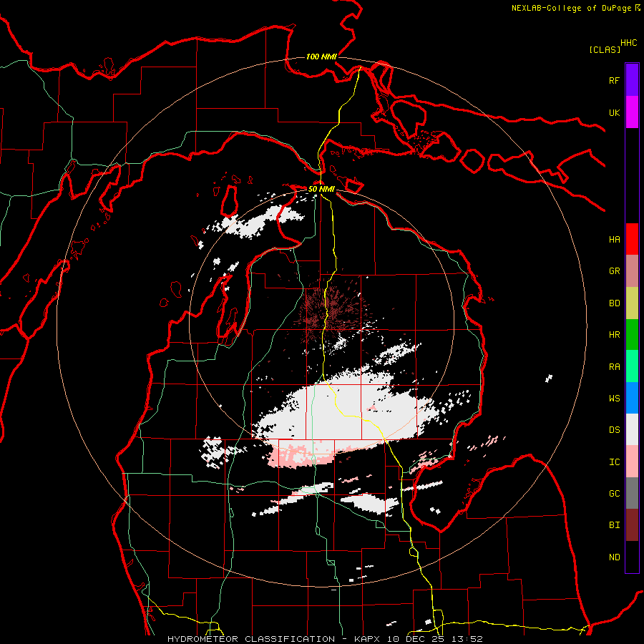
Task: Click the RF purple color swatch in legend
Action: click(x=632, y=80)
